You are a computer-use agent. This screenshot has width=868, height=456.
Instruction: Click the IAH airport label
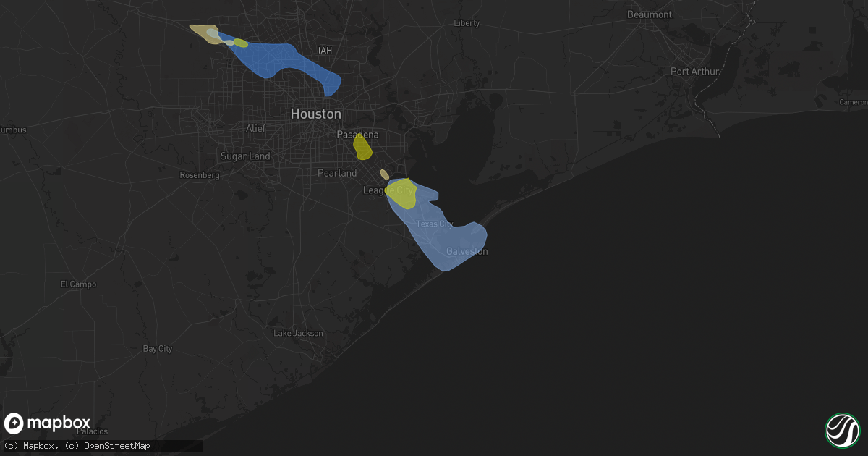pyautogui.click(x=326, y=50)
